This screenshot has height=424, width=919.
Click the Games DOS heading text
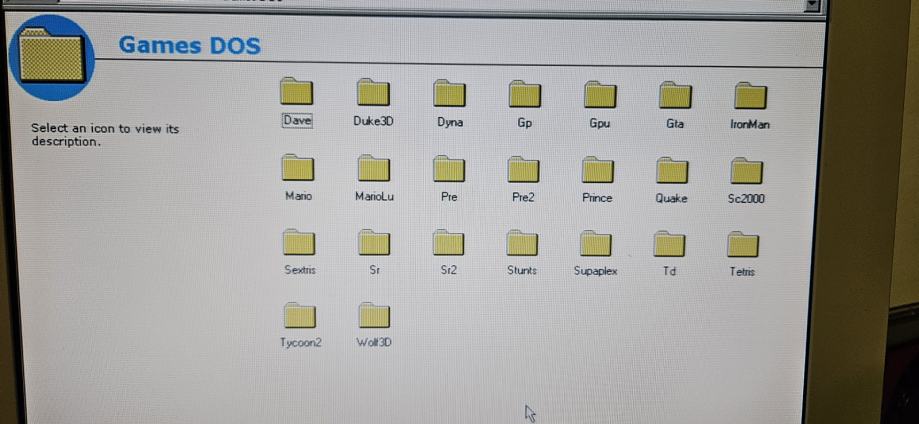[x=189, y=45]
